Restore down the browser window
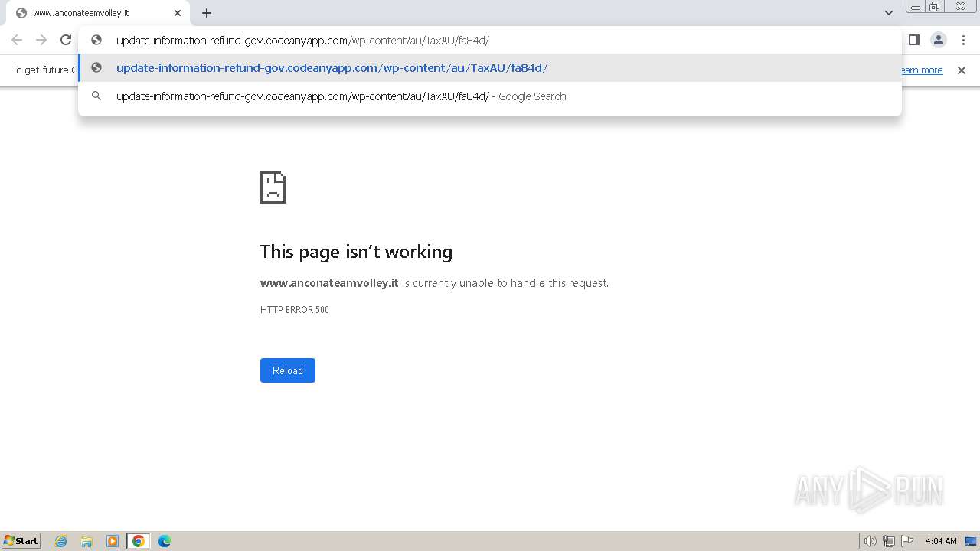 click(935, 7)
